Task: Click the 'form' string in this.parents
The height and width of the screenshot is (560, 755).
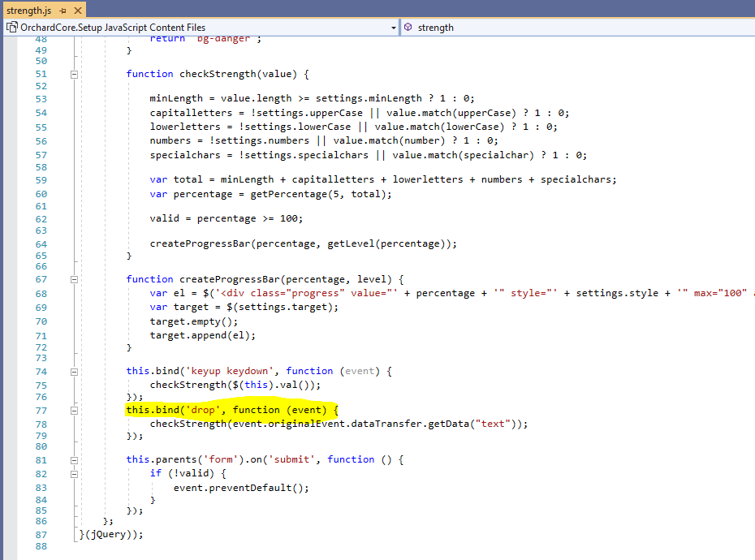Action: pos(221,460)
